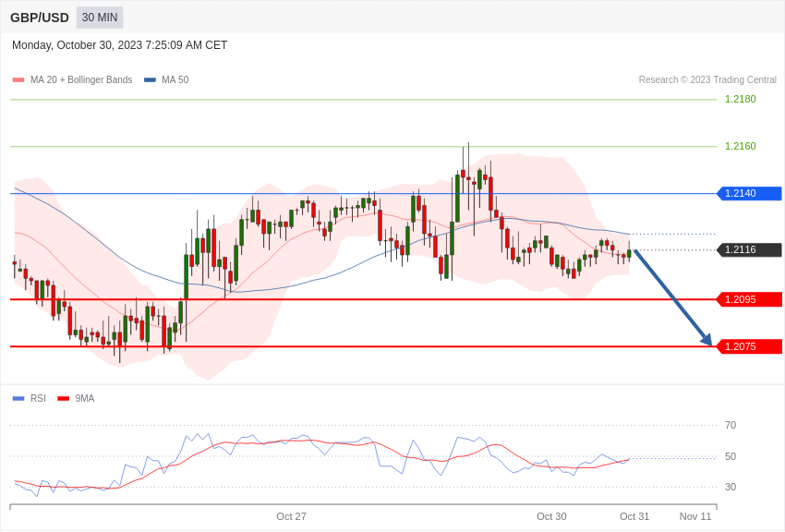Click the red 1.2075 support price tag

coord(750,346)
